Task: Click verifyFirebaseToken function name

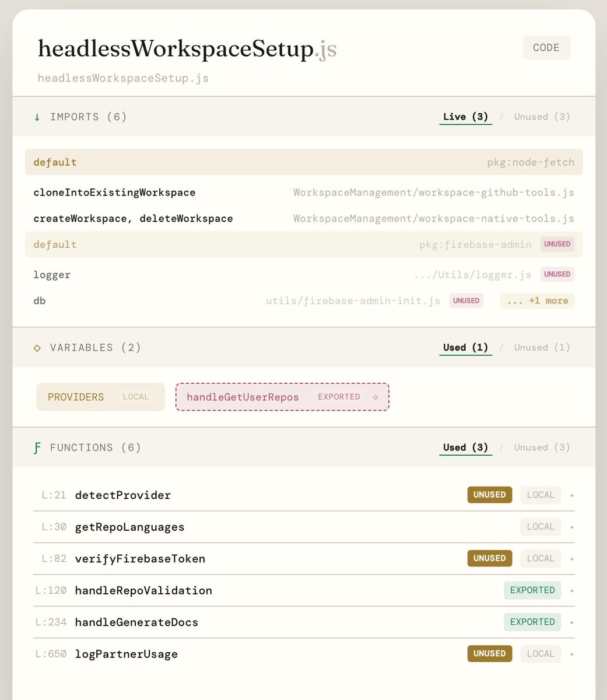Action: click(x=140, y=559)
